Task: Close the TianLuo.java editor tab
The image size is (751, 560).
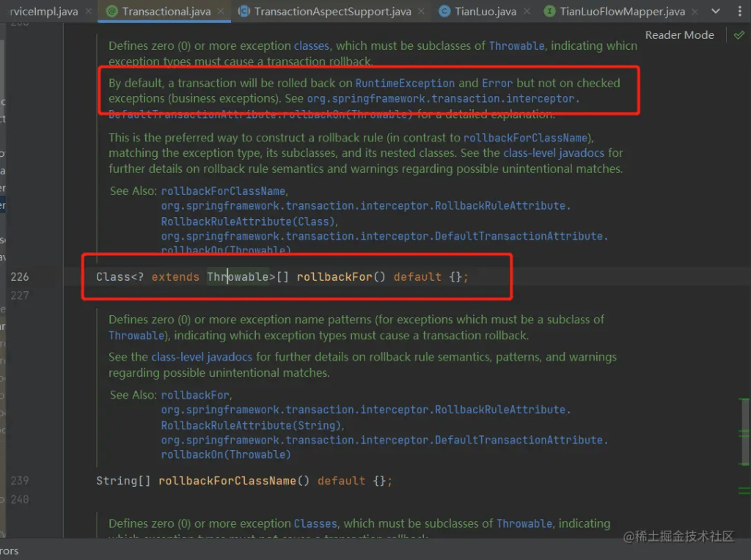Action: (x=527, y=12)
